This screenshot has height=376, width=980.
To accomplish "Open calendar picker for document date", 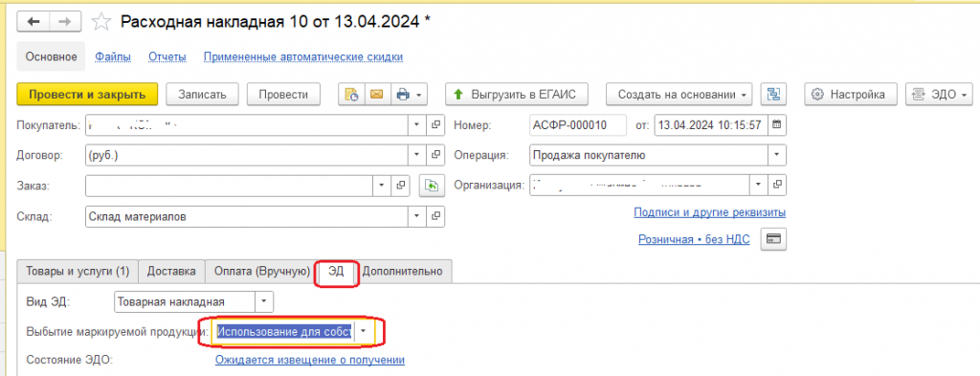I will [776, 124].
